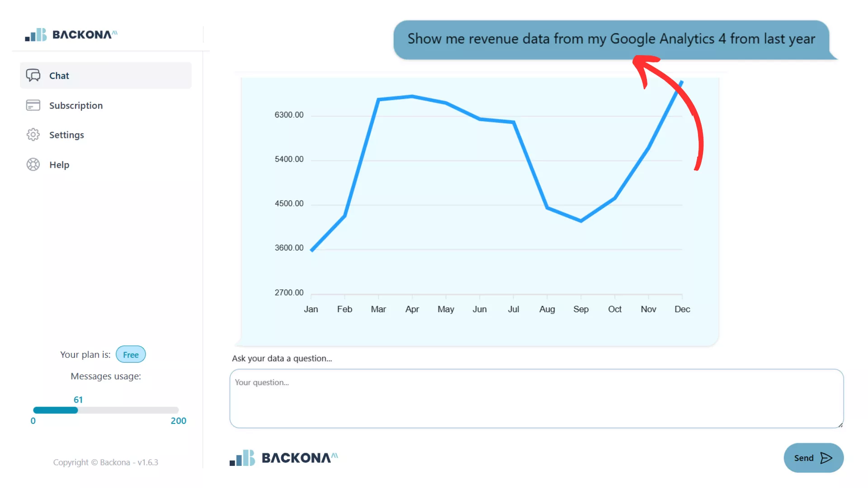Open the Settings menu entry

pyautogui.click(x=66, y=135)
